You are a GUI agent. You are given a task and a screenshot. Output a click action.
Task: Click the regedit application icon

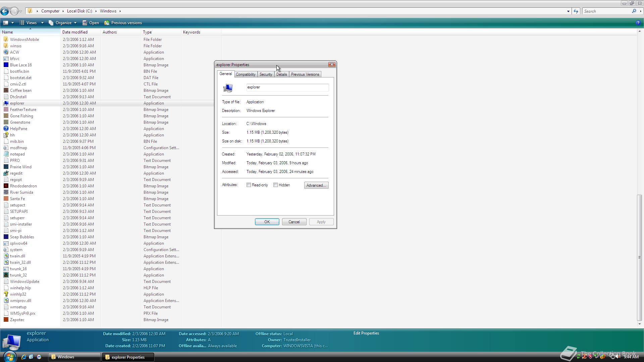coord(6,173)
